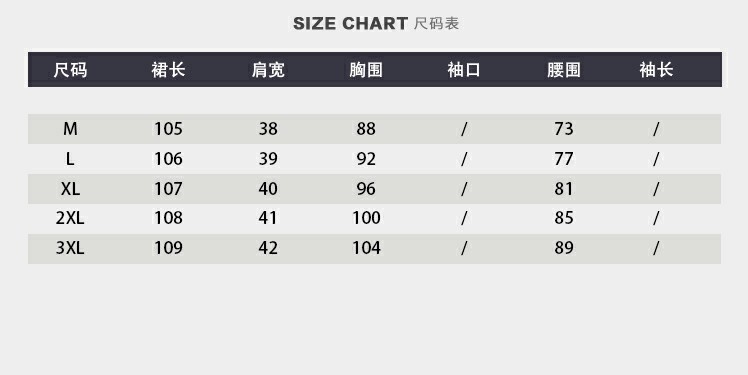Click shoulder width value 39

pos(268,159)
